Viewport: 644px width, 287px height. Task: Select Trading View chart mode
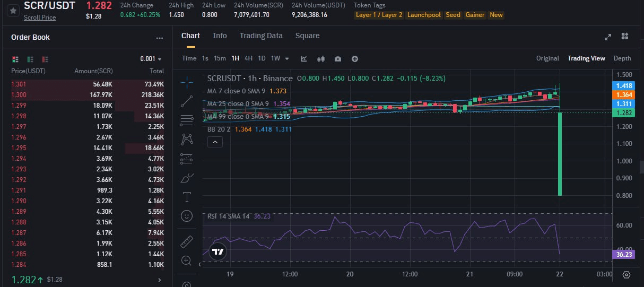pos(586,59)
